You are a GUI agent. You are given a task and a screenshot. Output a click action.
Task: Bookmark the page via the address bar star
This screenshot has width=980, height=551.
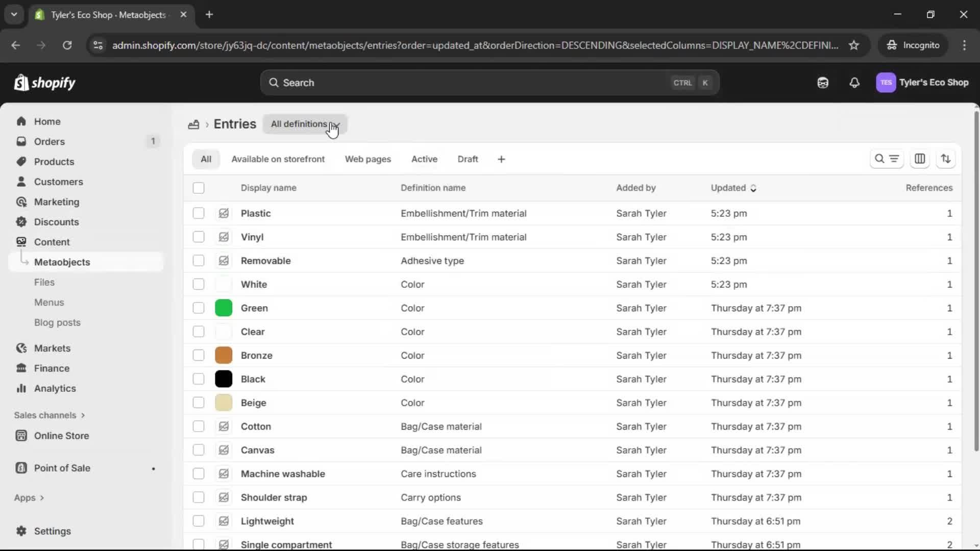pyautogui.click(x=854, y=45)
